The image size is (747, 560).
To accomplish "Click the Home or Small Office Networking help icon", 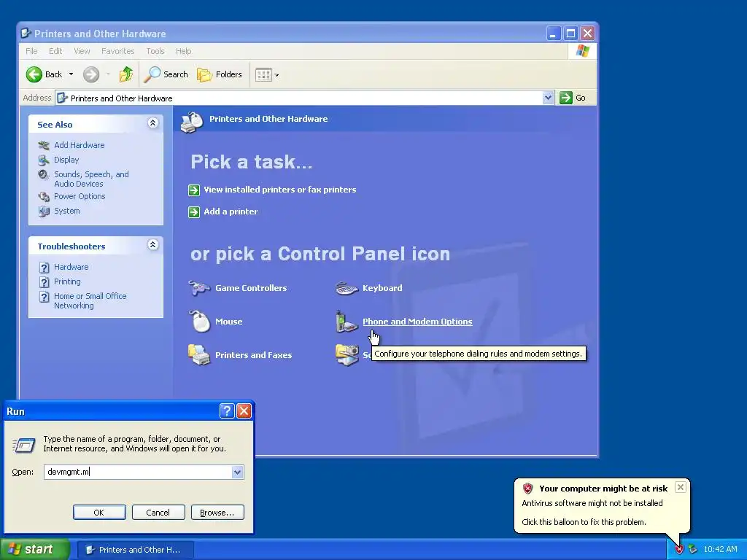I will tap(44, 297).
